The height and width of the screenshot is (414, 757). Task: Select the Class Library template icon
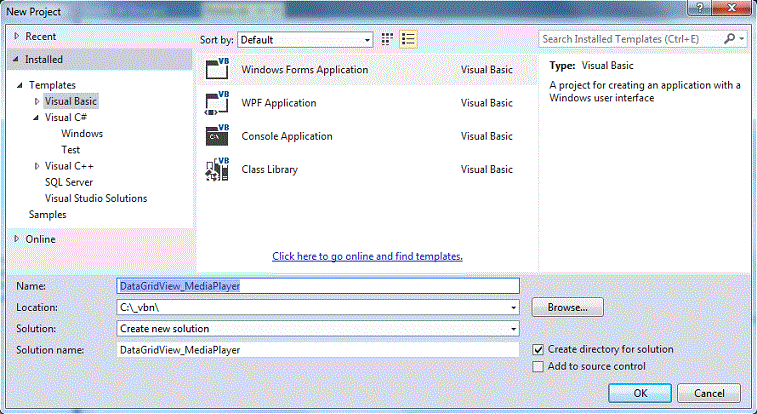click(x=217, y=169)
